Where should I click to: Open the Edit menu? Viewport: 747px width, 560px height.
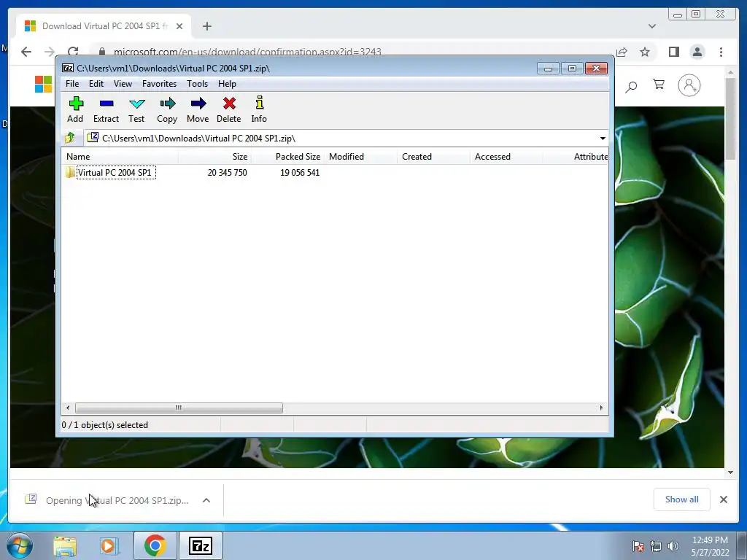coord(96,84)
